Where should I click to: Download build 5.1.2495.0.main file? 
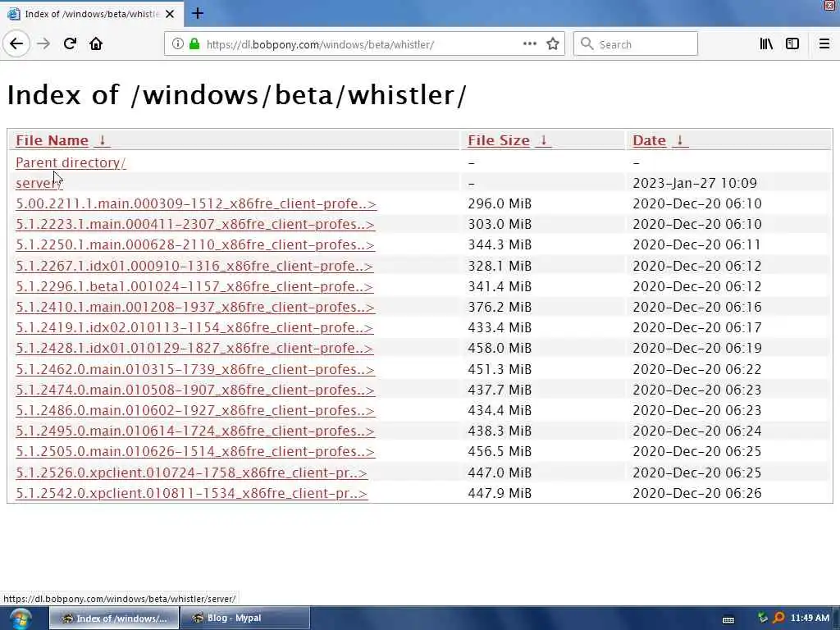pos(195,431)
